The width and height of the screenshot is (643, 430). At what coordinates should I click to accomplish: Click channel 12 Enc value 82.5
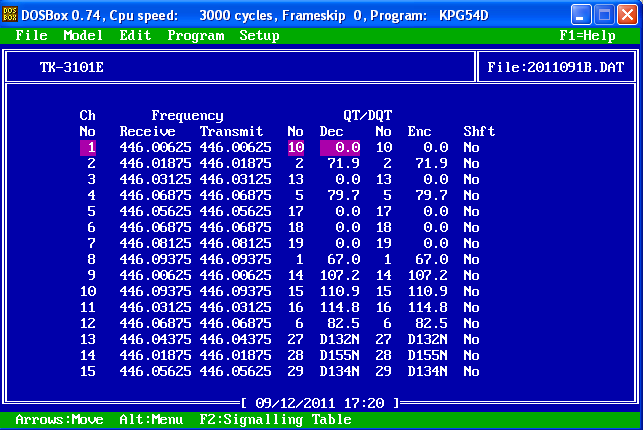point(431,323)
